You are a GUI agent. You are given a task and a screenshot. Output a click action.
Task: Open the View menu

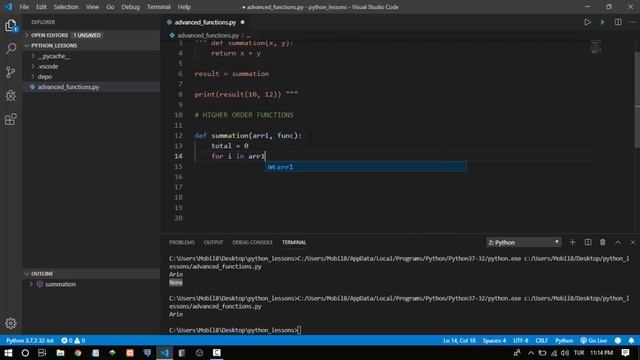tap(92, 7)
